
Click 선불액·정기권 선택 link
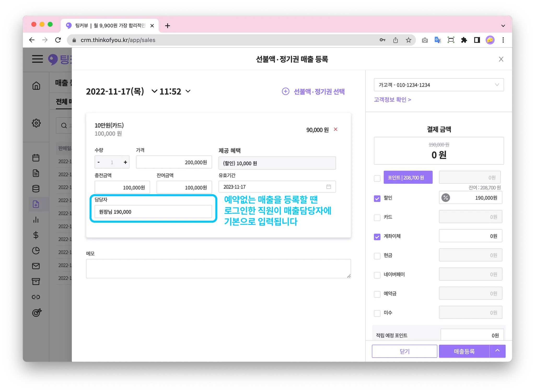click(x=313, y=91)
